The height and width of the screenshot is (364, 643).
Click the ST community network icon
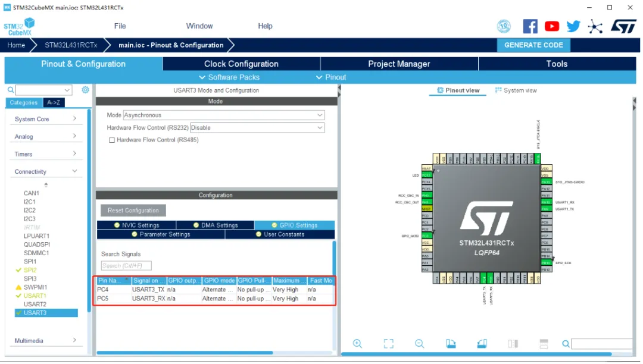(595, 27)
